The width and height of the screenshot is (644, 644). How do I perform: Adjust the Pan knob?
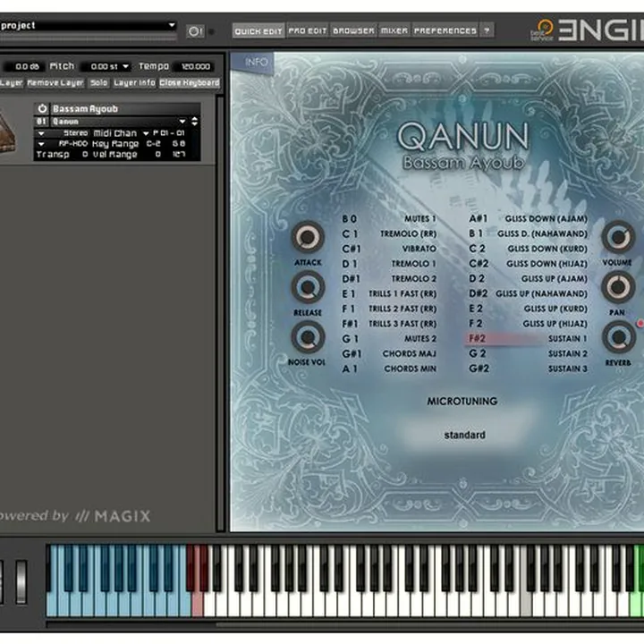(x=618, y=287)
